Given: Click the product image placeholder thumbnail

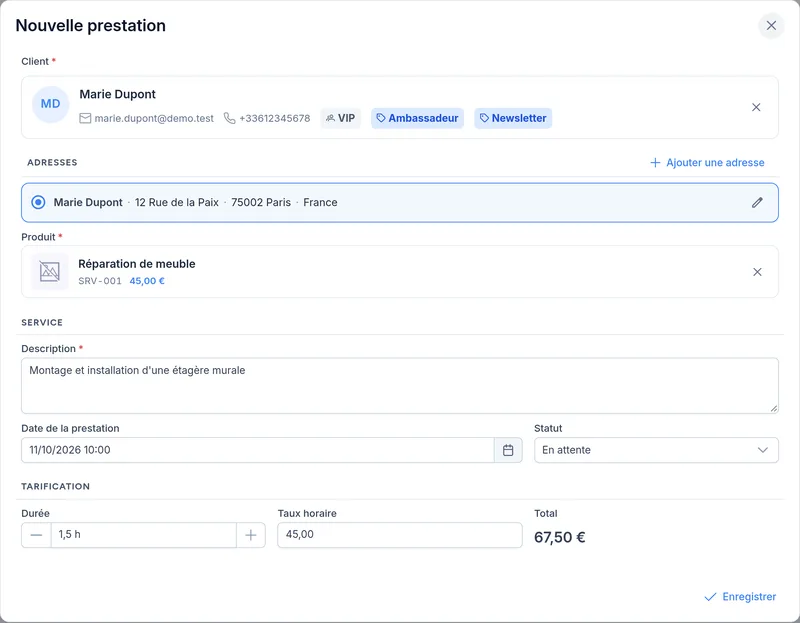Looking at the screenshot, I should (x=49, y=271).
